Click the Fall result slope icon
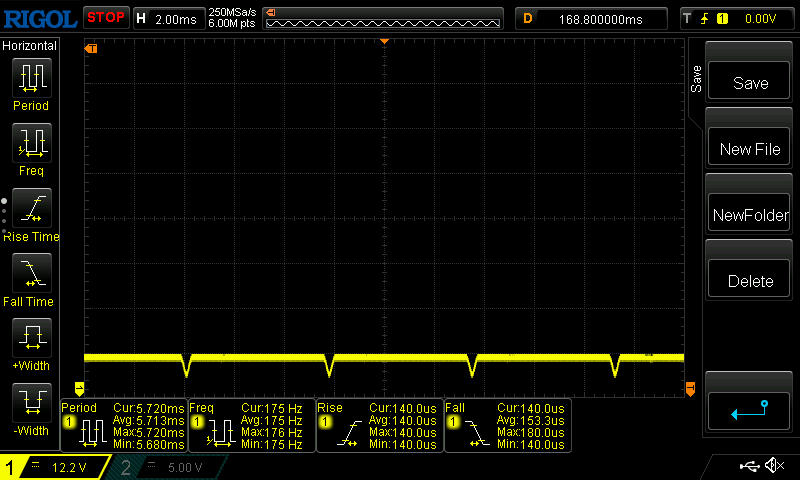The width and height of the screenshot is (800, 480). (477, 434)
